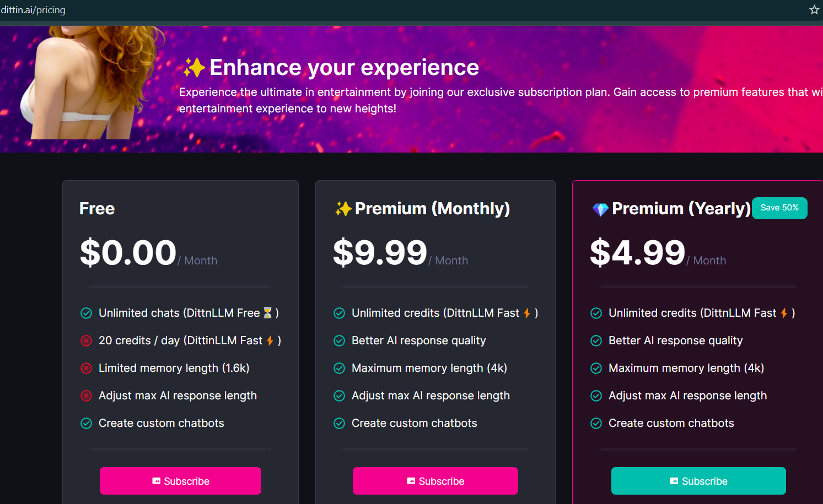Image resolution: width=823 pixels, height=504 pixels.
Task: Click Subscribe under the Free plan
Action: [x=180, y=480]
